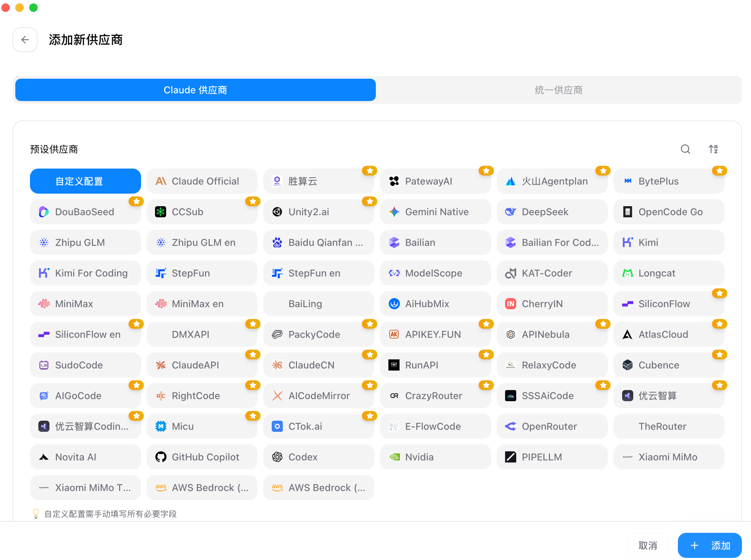The image size is (751, 560).
Task: Pick the TheRouter provider preset
Action: coord(669,426)
